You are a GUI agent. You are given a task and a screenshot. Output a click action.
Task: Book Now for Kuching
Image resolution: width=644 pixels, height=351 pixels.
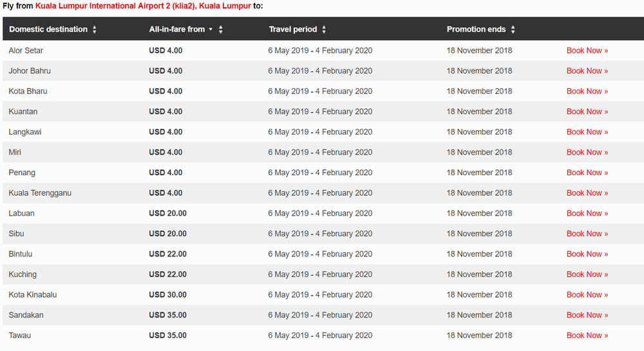[x=587, y=274]
